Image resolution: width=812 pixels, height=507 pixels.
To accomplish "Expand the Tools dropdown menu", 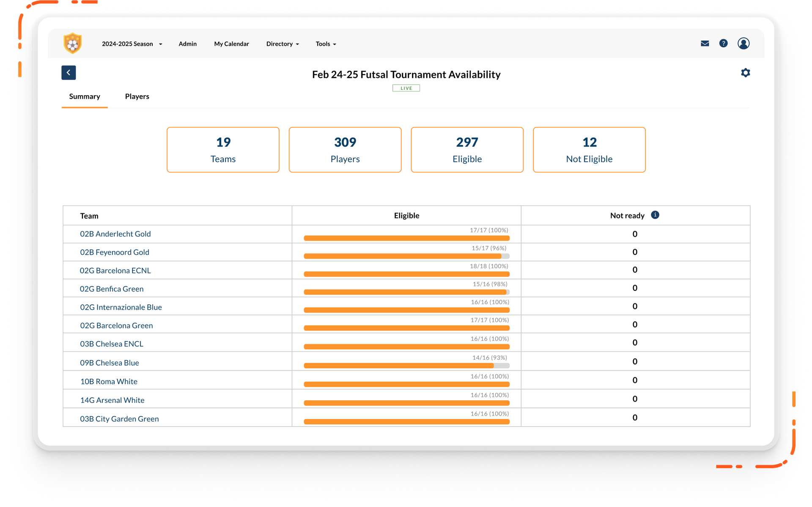I will coord(326,43).
